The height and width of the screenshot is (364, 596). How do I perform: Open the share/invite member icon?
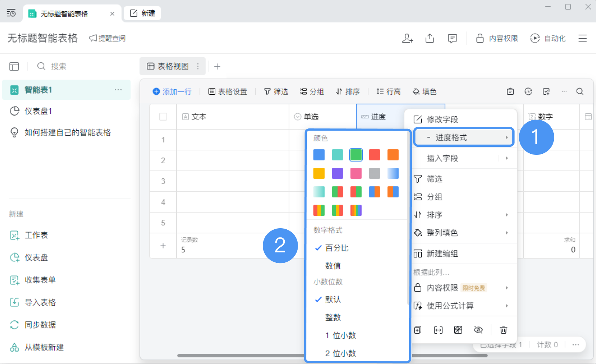[x=407, y=38]
